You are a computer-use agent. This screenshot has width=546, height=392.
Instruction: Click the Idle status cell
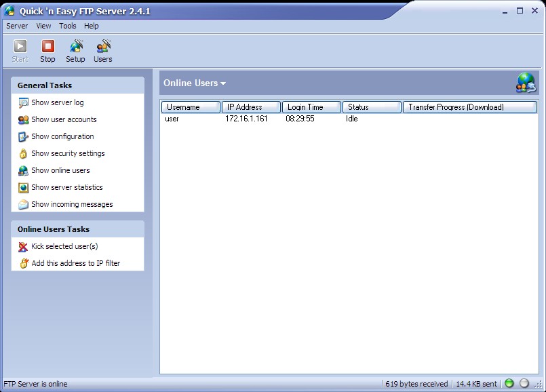(352, 119)
